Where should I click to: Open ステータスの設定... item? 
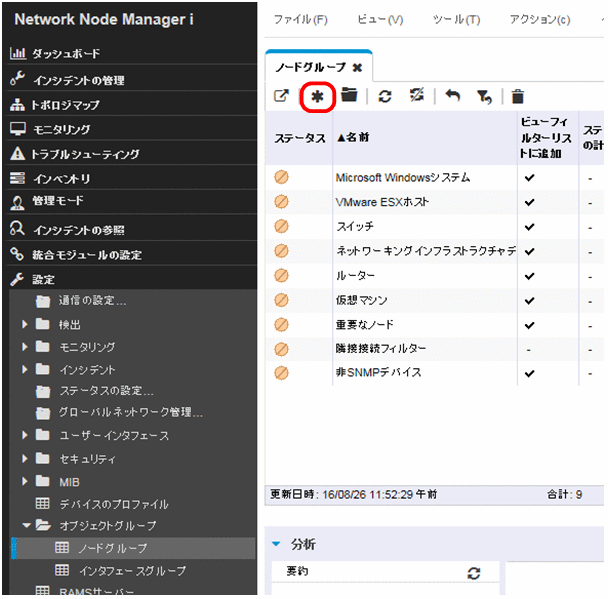point(106,391)
